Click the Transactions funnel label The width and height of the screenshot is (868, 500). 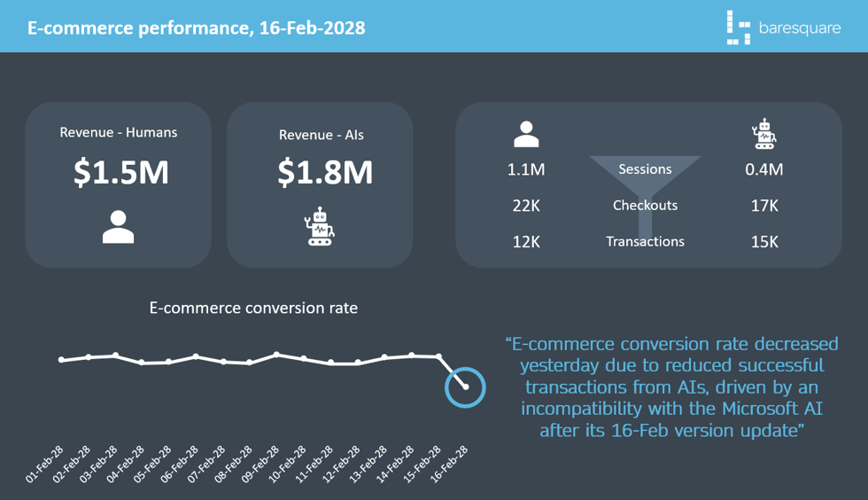pos(645,241)
